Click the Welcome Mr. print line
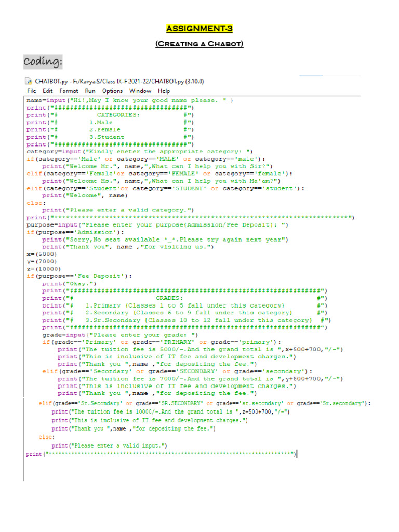This screenshot has height=532, width=399. (157, 166)
